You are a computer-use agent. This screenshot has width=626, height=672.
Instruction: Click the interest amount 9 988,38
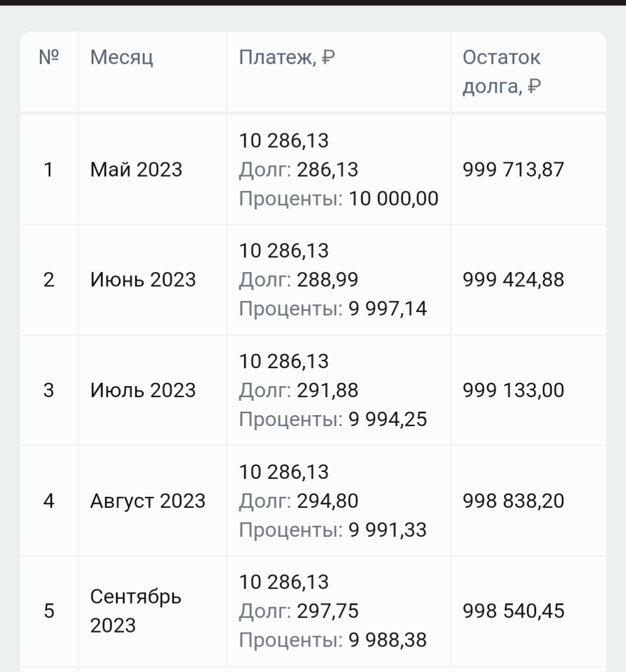(388, 640)
